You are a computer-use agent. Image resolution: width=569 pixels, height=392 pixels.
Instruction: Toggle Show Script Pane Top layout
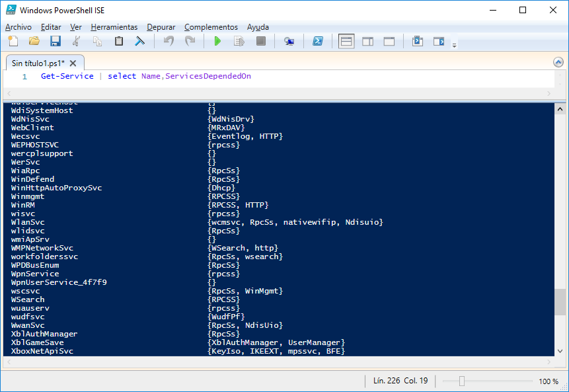(x=346, y=40)
